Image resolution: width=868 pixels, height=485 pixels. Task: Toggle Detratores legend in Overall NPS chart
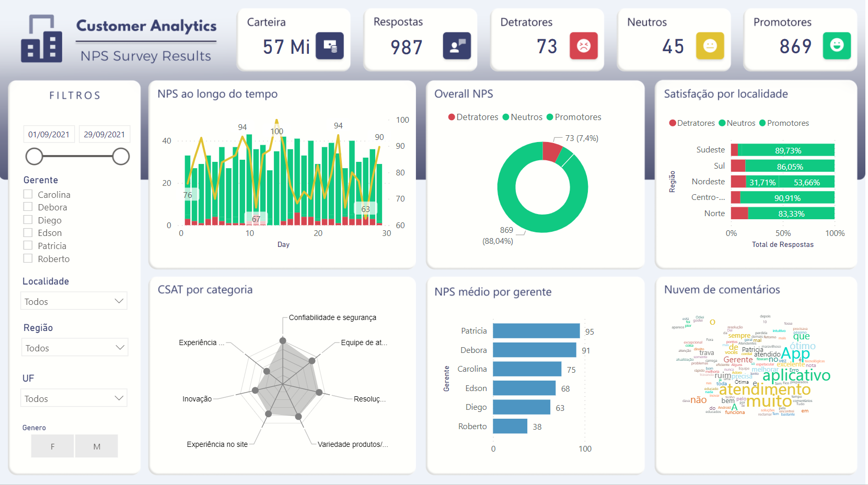click(472, 117)
